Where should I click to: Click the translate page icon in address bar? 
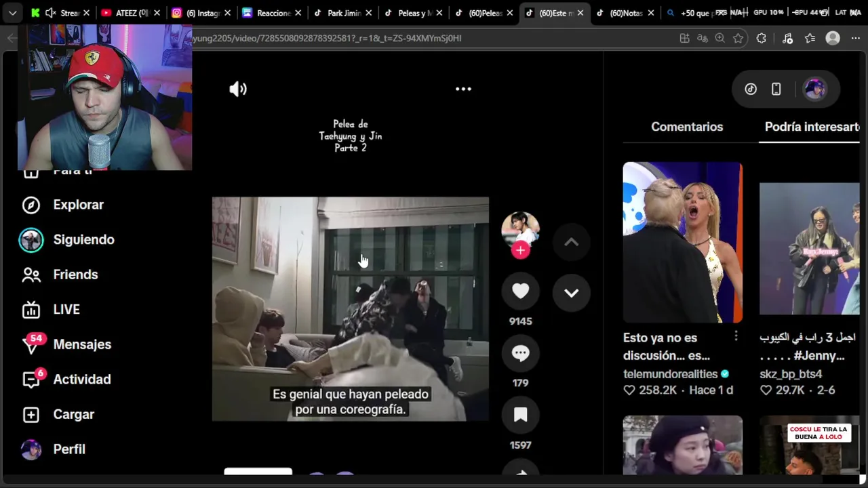coord(702,39)
